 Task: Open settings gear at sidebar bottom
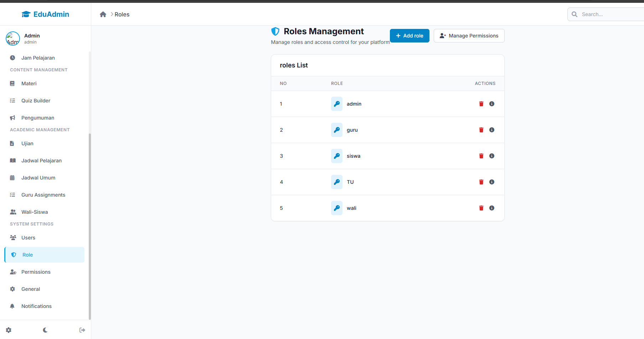(9, 330)
